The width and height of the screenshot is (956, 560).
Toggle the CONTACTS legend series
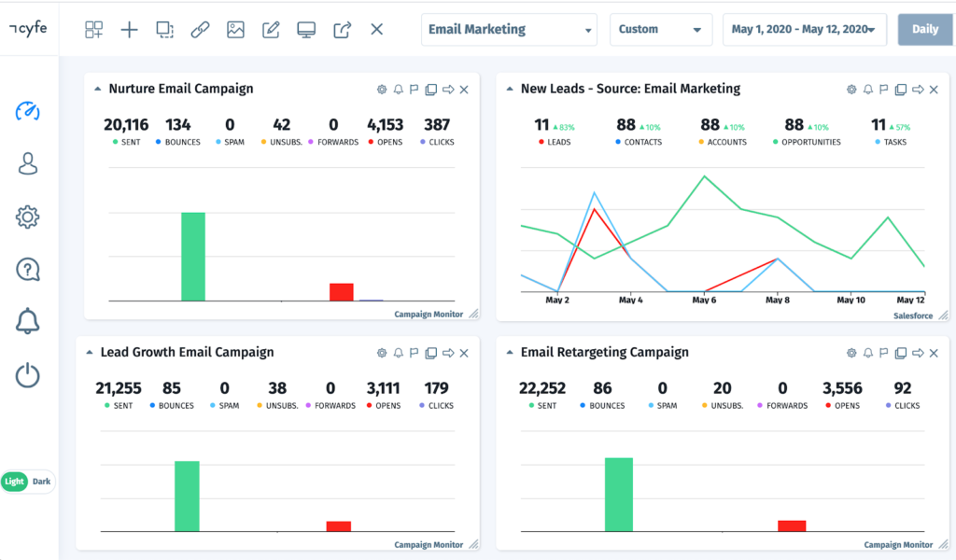(639, 142)
